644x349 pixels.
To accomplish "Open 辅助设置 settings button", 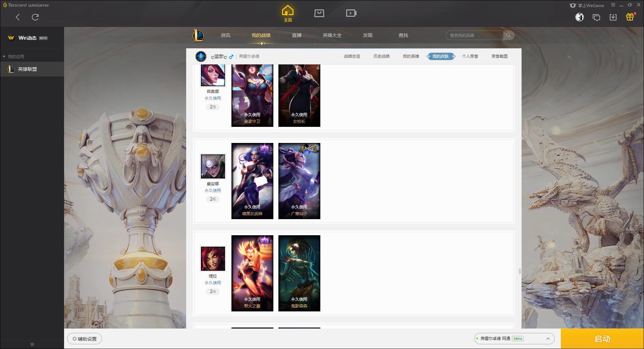I will 85,339.
